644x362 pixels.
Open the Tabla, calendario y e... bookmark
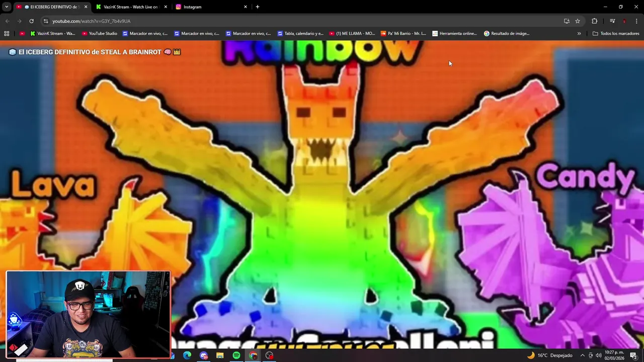click(300, 34)
